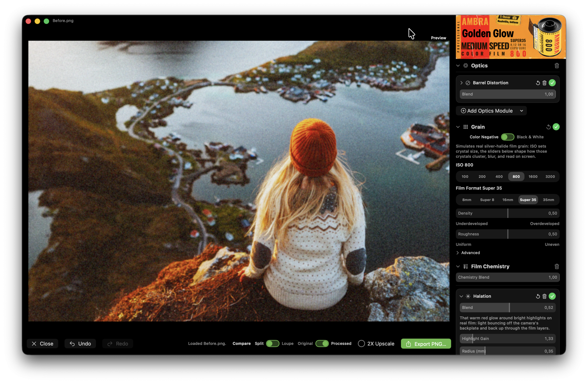Click the Undo button

80,344
